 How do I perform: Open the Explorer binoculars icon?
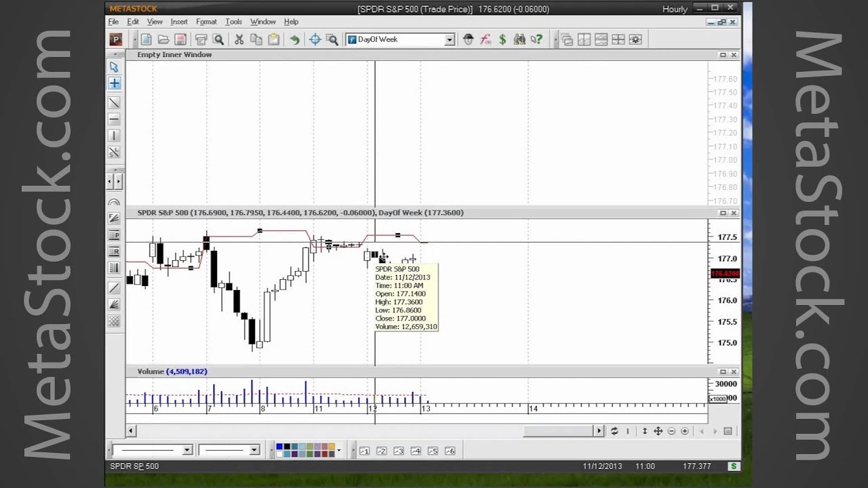[x=519, y=39]
